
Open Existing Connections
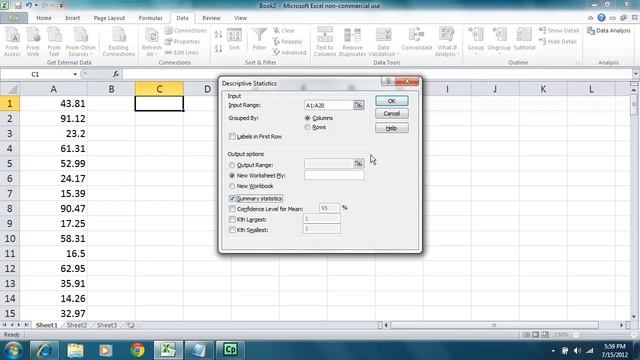click(x=119, y=42)
